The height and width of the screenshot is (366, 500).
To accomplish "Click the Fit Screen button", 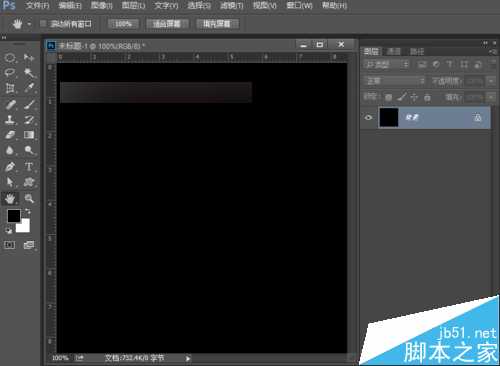I will tap(167, 24).
